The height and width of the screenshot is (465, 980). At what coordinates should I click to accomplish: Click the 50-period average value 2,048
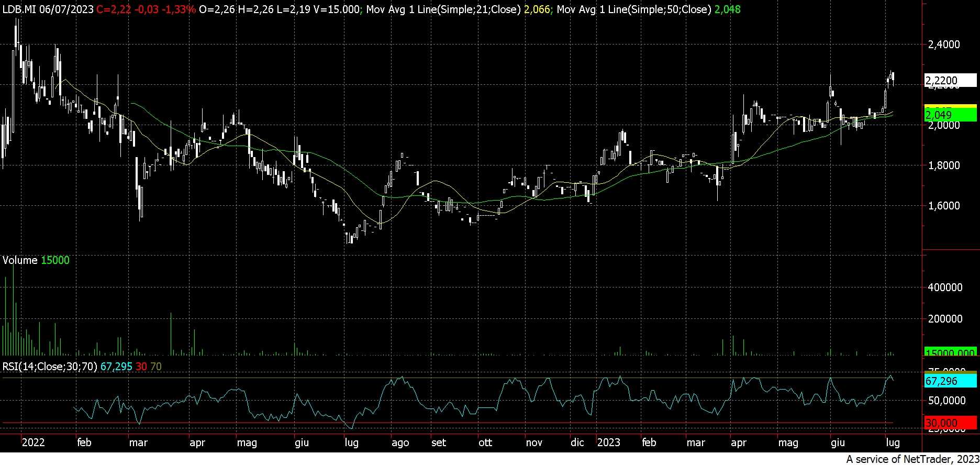[728, 9]
